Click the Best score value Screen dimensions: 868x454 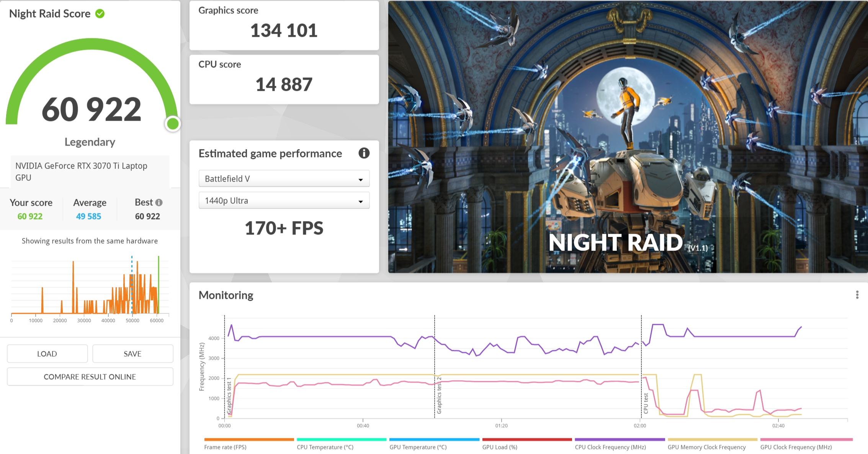[147, 216]
